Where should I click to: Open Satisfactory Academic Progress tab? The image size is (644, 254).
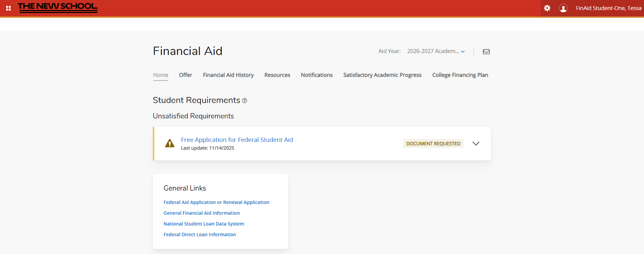382,75
